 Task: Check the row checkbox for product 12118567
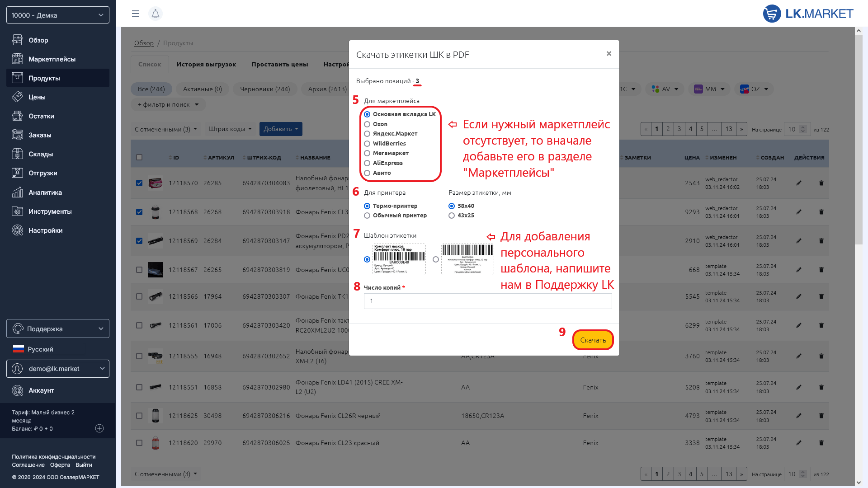(139, 270)
